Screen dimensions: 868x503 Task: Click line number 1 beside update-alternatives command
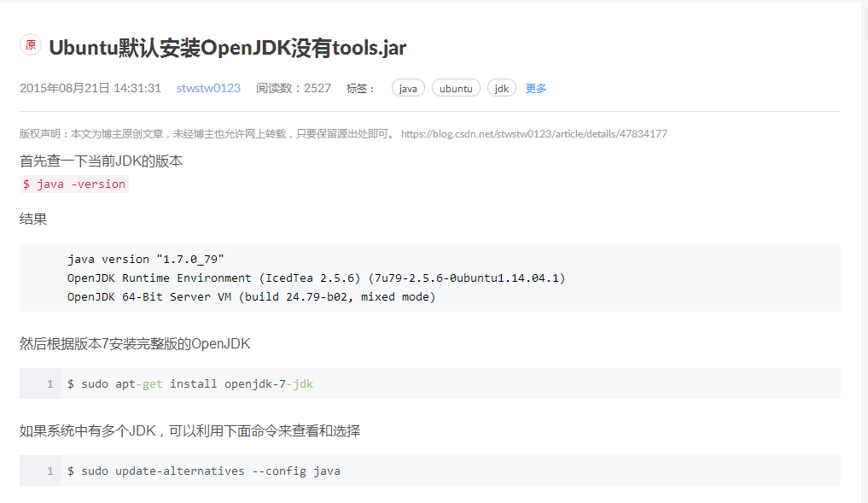(x=50, y=471)
